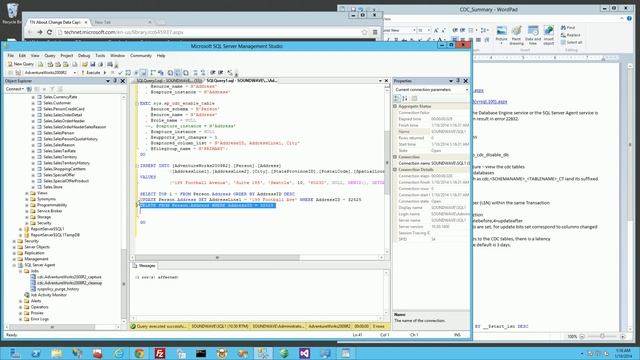Open the File menu in SSMS

pyautogui.click(x=11, y=56)
